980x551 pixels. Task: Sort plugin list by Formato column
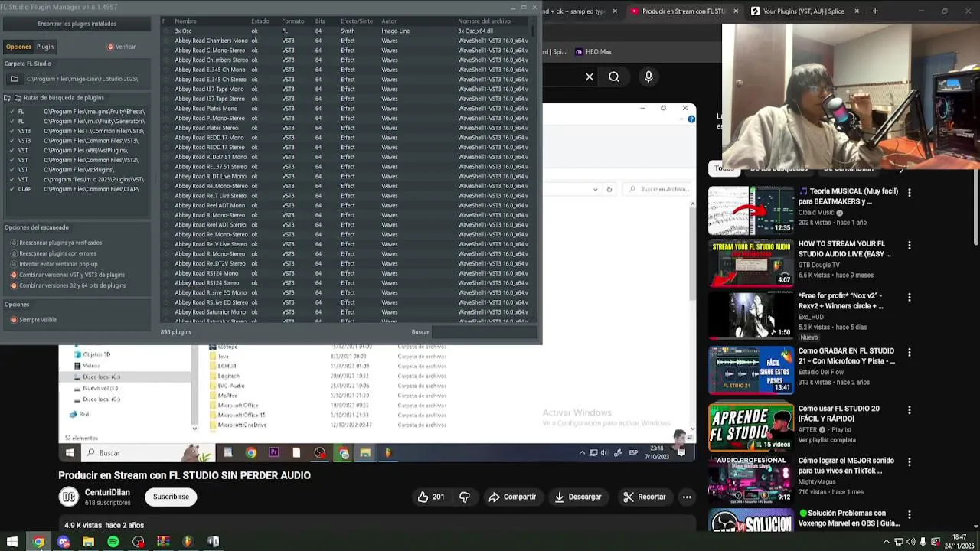(x=292, y=21)
